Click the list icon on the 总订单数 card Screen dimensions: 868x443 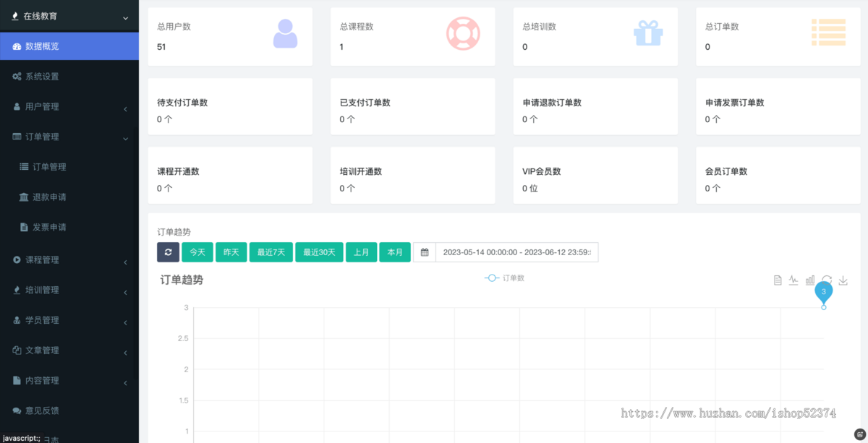point(828,33)
